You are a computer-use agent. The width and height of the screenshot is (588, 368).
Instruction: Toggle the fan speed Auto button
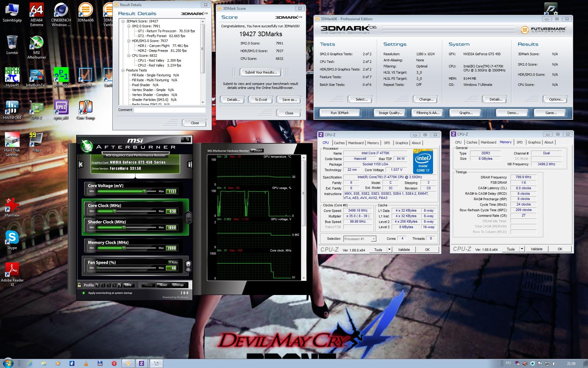click(x=173, y=262)
